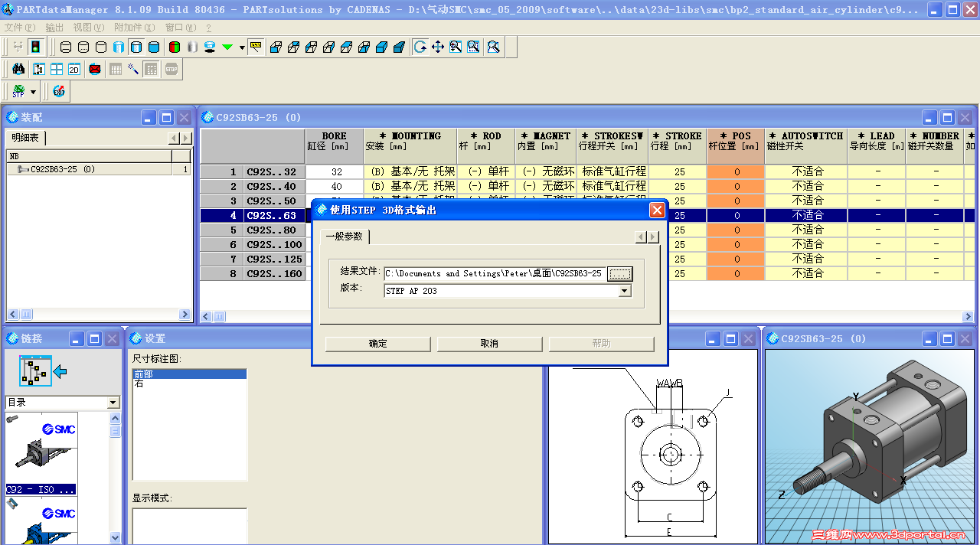Toggle the yellow measuring ruler icon

[x=256, y=47]
